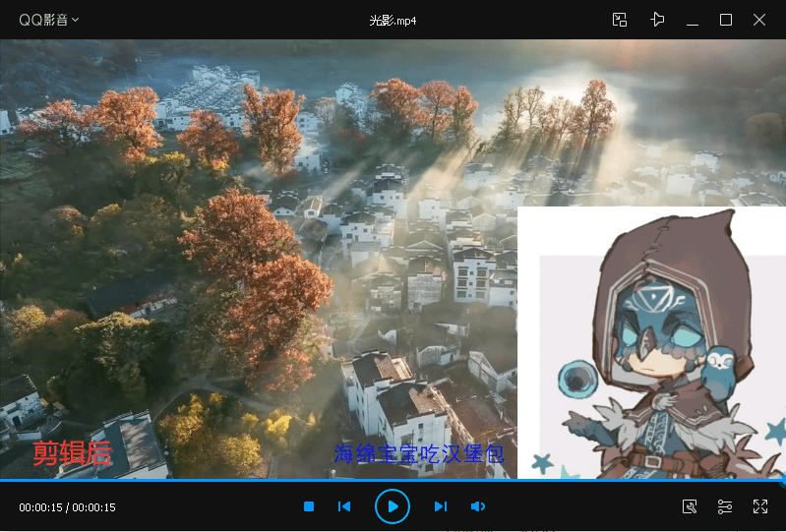Image resolution: width=786 pixels, height=532 pixels.
Task: Click the red text 剪辑后 on the video
Action: (x=72, y=454)
